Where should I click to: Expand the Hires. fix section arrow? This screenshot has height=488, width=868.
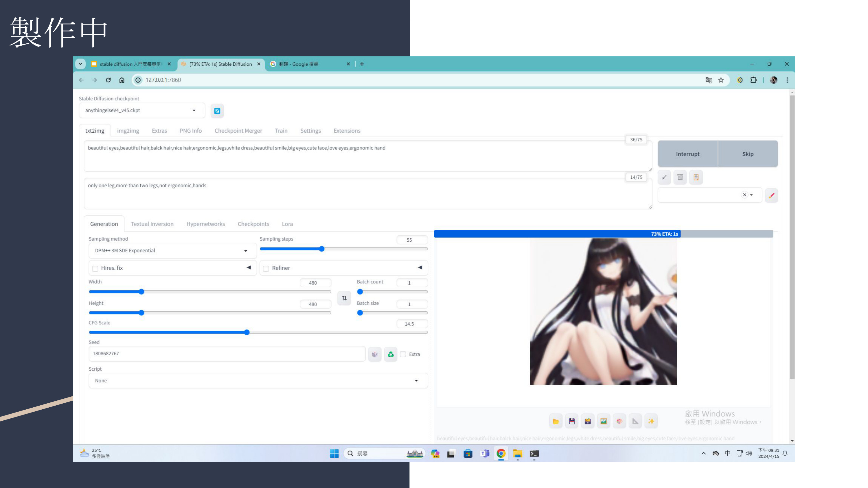click(x=249, y=267)
